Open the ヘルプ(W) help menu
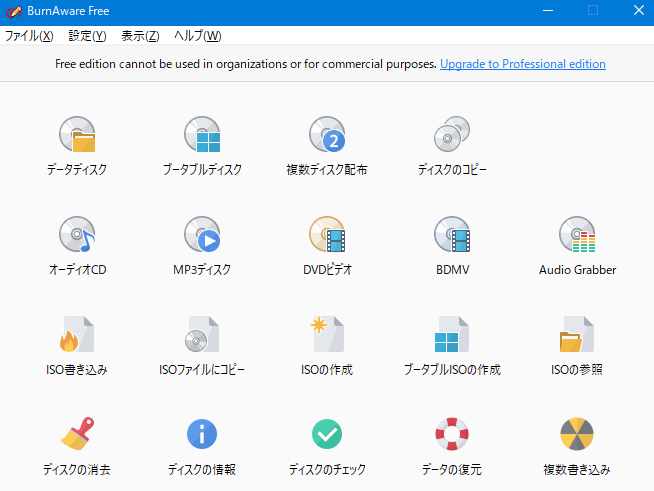Screen dimensions: 654x491 click(x=198, y=36)
